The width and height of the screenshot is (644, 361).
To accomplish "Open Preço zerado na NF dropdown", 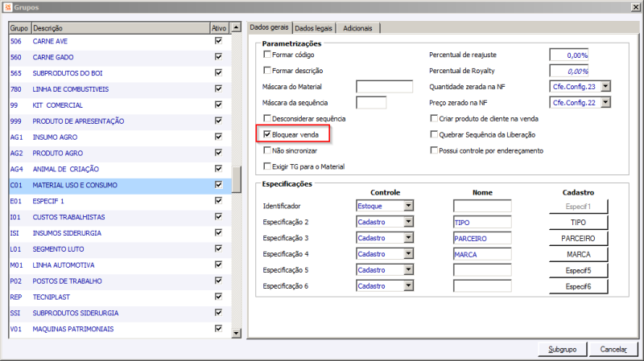I will (606, 103).
